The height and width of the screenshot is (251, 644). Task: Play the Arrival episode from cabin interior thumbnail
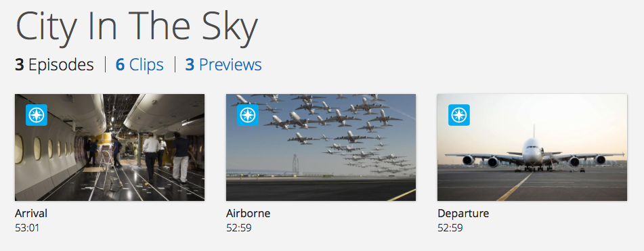[110, 147]
